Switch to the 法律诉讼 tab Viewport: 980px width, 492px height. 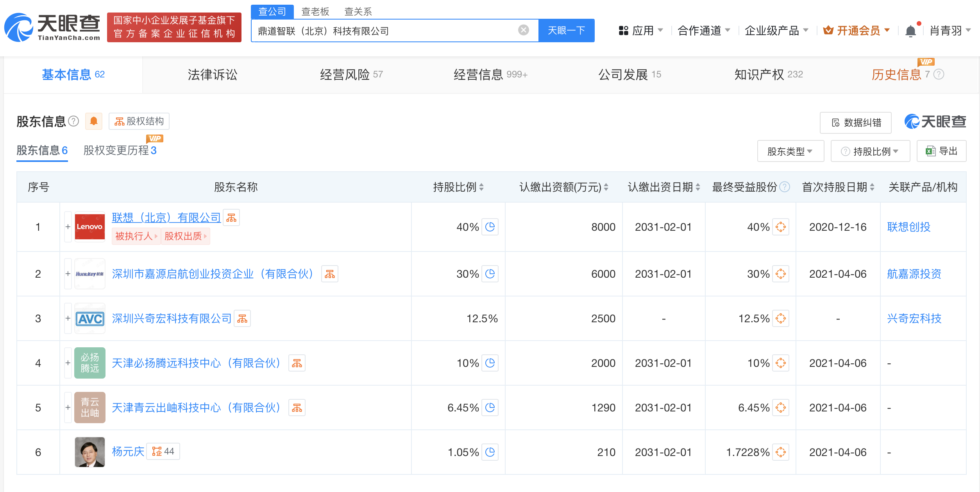(x=213, y=74)
